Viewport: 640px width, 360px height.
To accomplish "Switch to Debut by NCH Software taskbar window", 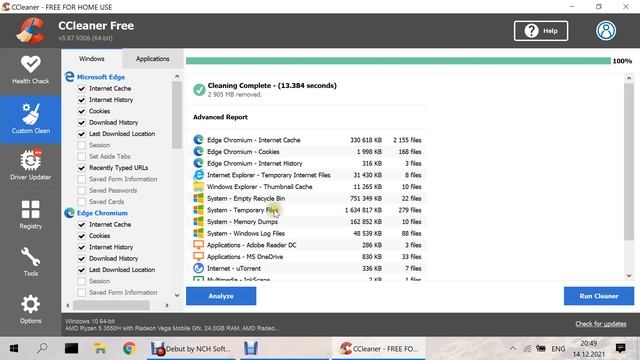I will [x=192, y=349].
